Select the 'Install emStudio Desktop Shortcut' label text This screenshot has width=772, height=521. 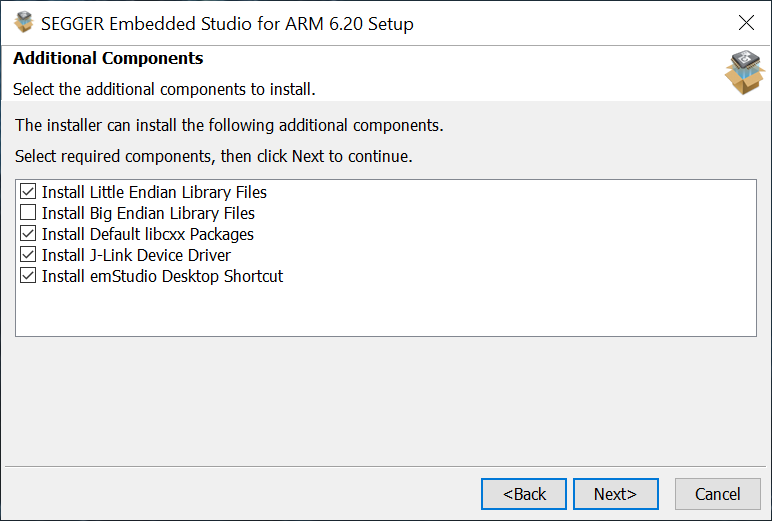(162, 276)
